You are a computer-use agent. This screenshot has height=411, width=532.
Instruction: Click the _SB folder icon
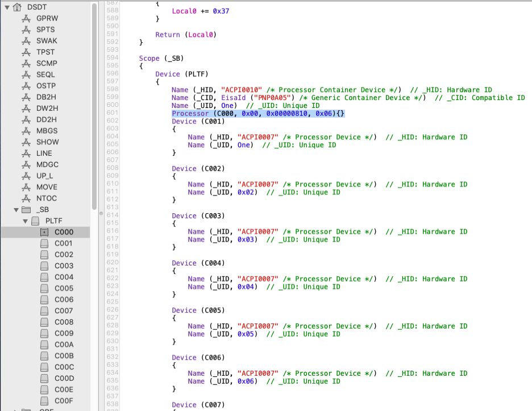click(26, 210)
